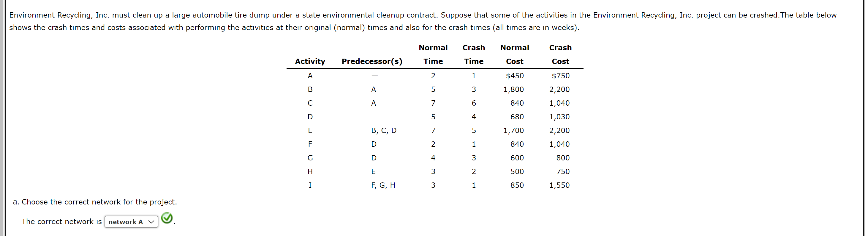Click Activity I row label
Screen dimensions: 868x236
tap(310, 185)
